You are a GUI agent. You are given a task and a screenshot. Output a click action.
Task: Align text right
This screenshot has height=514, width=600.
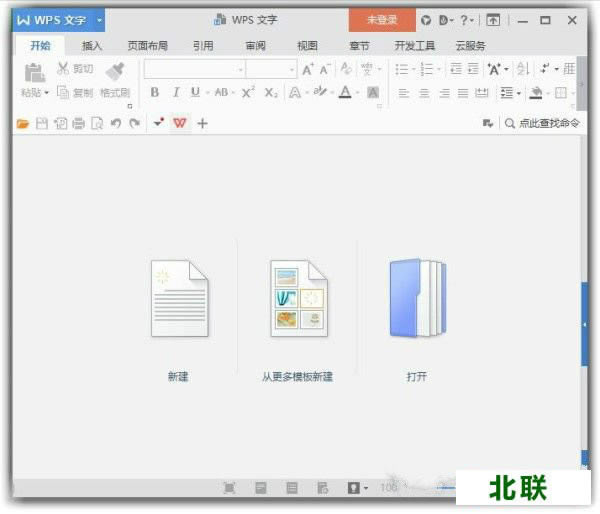444,93
